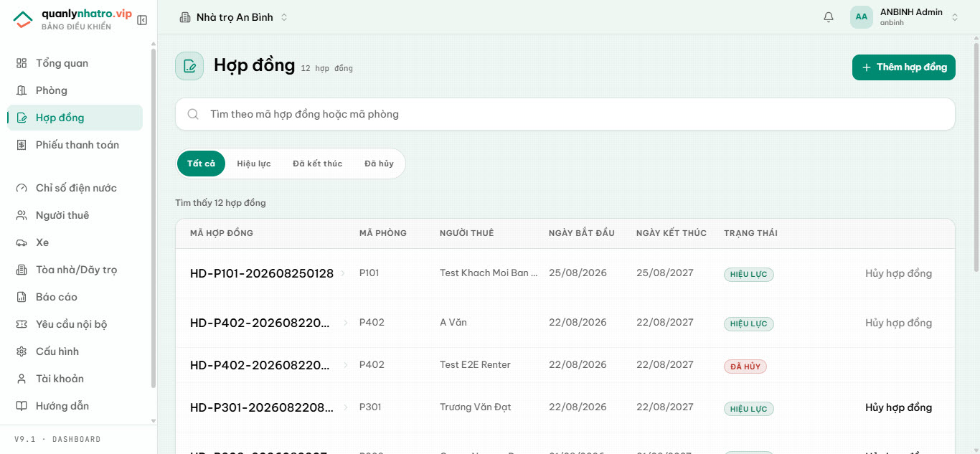Switch to the Hiệu lực filter tab
Screen dimensions: 980x454
(x=254, y=164)
